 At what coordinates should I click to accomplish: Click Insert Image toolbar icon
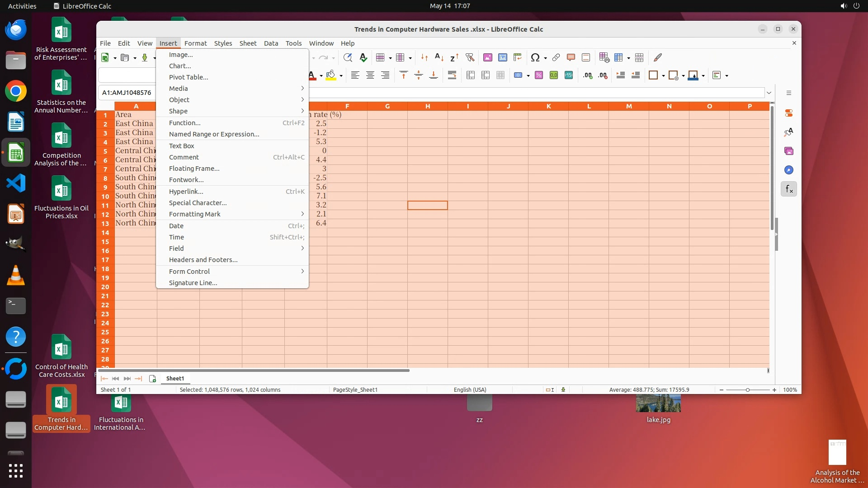tap(487, 57)
